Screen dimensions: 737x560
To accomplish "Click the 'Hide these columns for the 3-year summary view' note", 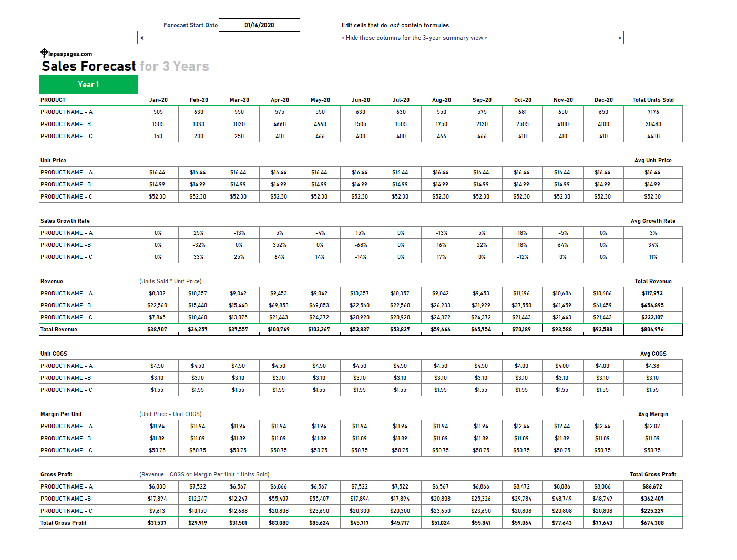I will (414, 38).
